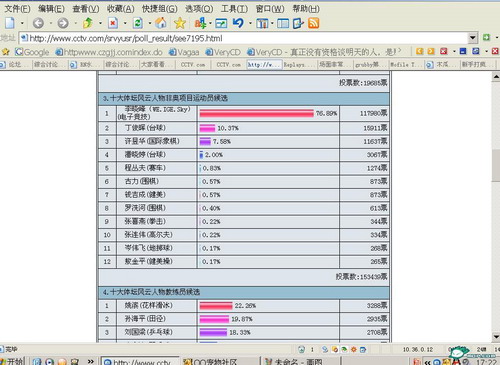Click the blue minimize-tab window icon
Screen dimensions: 500x365
[x=463, y=51]
